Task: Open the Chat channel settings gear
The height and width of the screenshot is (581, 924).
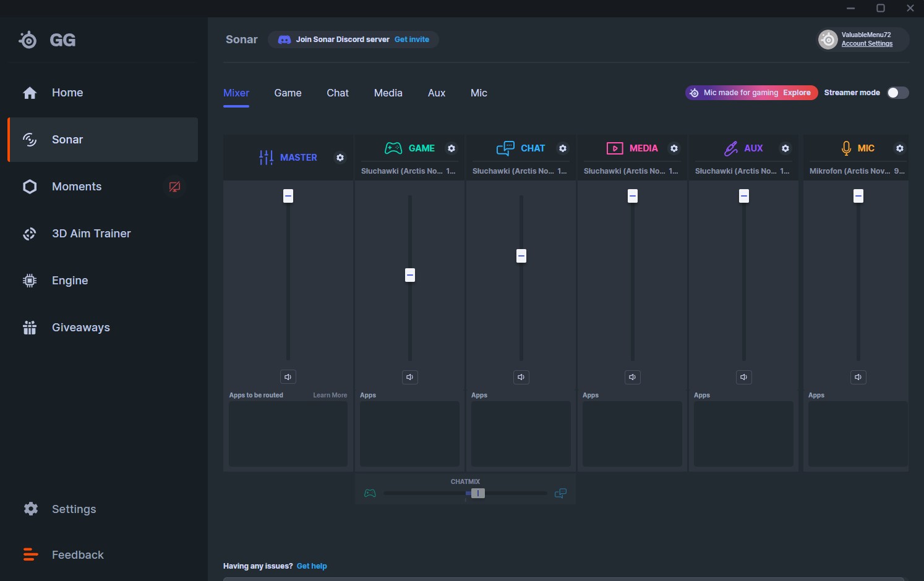Action: click(563, 148)
